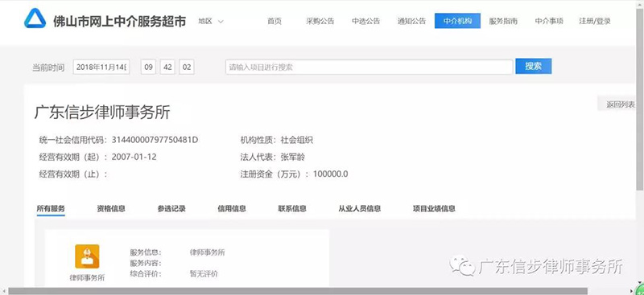Switch to the 资格信息 tab
Screen dimensions: 644x295
[x=111, y=208]
